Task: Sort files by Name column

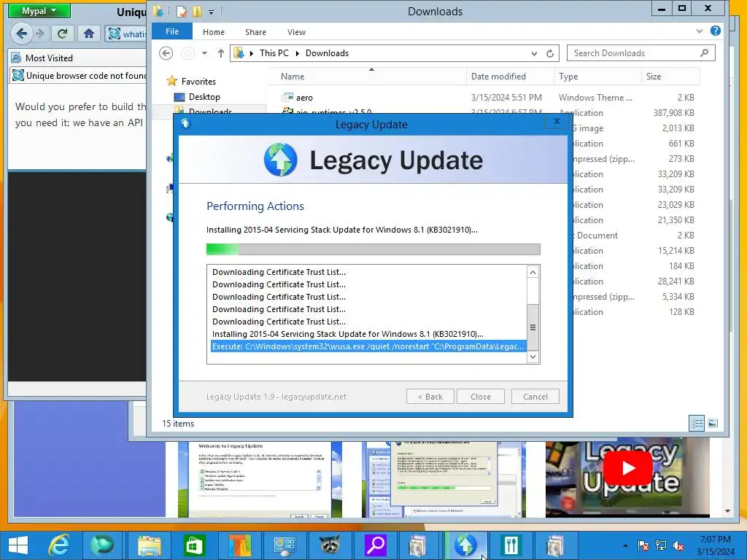Action: click(367, 76)
